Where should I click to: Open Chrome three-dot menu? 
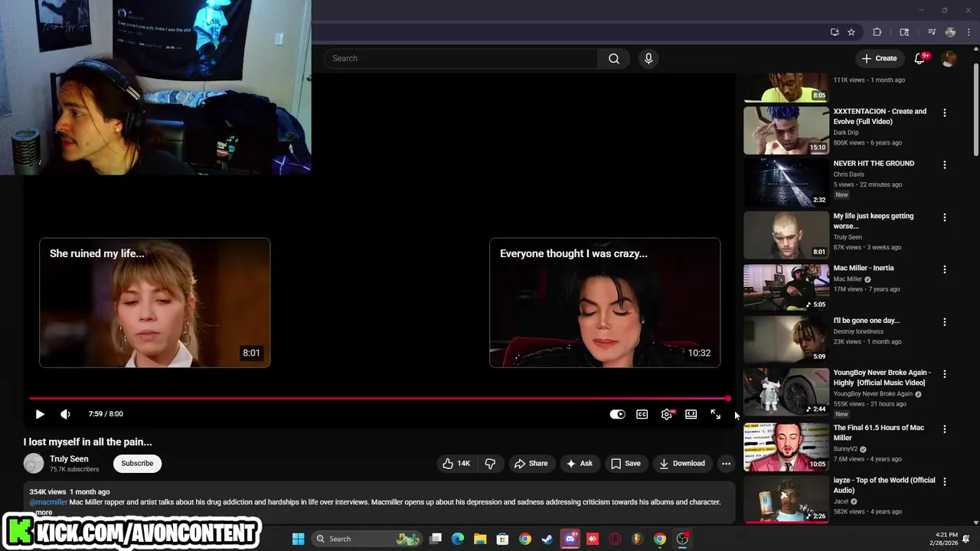click(x=969, y=32)
